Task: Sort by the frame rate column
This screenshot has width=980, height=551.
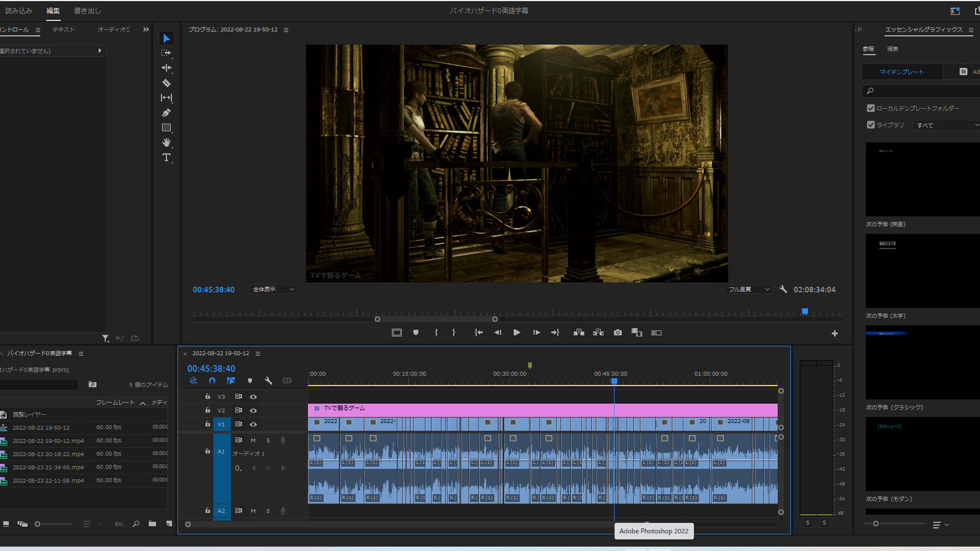Action: pos(115,403)
